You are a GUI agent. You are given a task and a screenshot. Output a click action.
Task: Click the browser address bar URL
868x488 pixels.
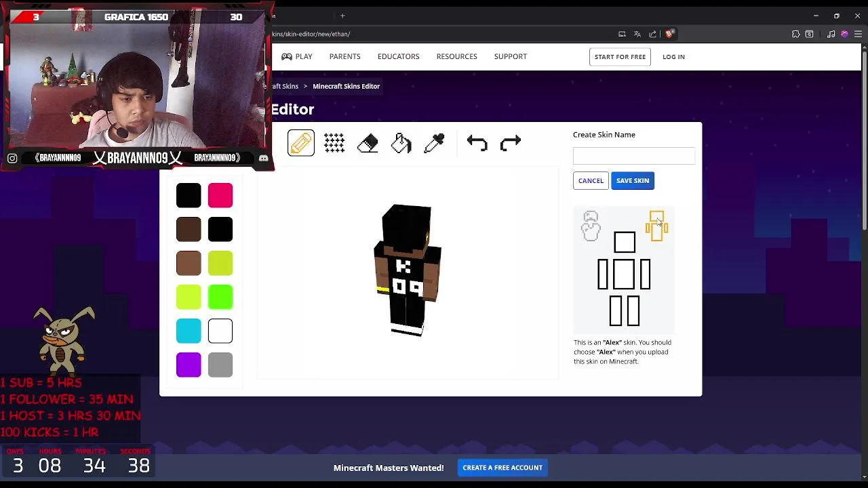click(x=311, y=34)
